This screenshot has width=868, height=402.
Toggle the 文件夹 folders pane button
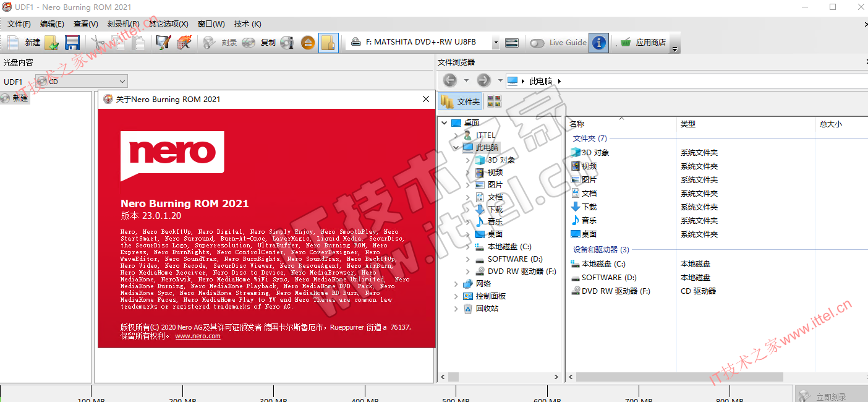[x=460, y=101]
